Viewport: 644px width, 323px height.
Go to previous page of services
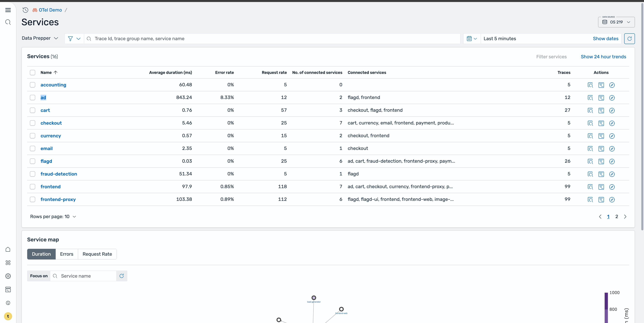tap(600, 217)
